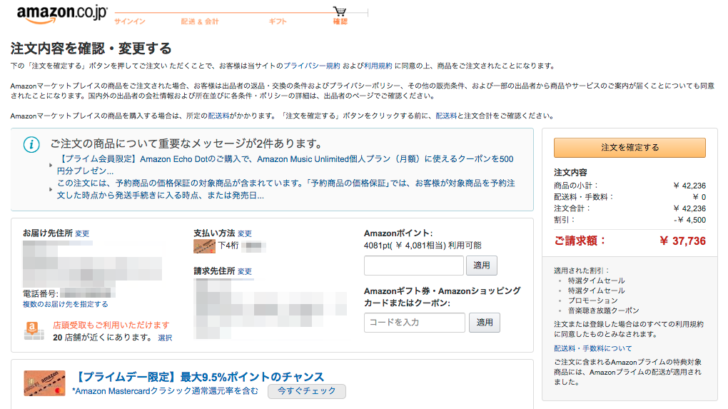This screenshot has height=409, width=728.
Task: Click the 4081pt 利用可能 points text
Action: 422,245
